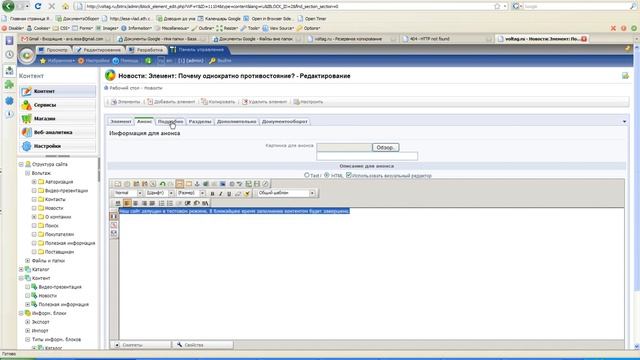This screenshot has width=640, height=360.
Task: Select the Text radio button
Action: coord(307,175)
